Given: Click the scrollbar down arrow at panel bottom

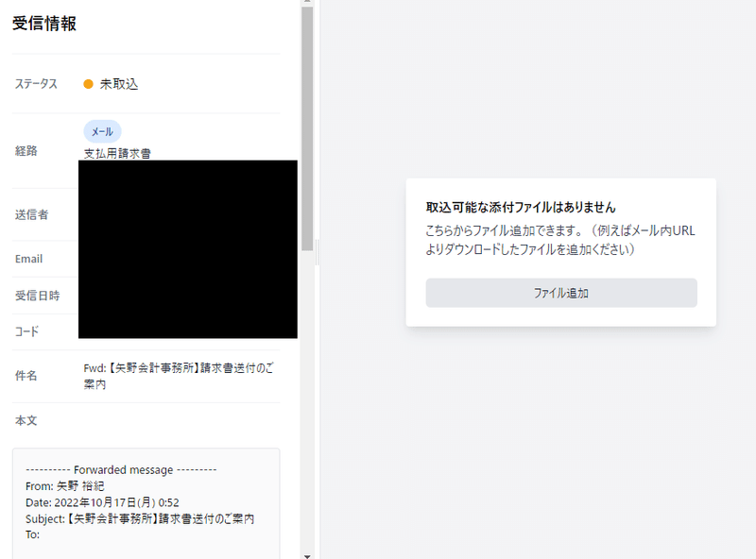Looking at the screenshot, I should [307, 555].
